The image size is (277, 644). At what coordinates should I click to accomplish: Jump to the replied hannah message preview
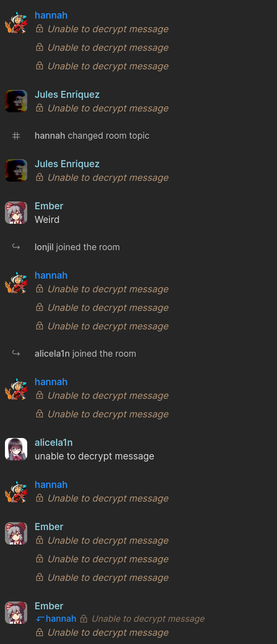coord(120,618)
